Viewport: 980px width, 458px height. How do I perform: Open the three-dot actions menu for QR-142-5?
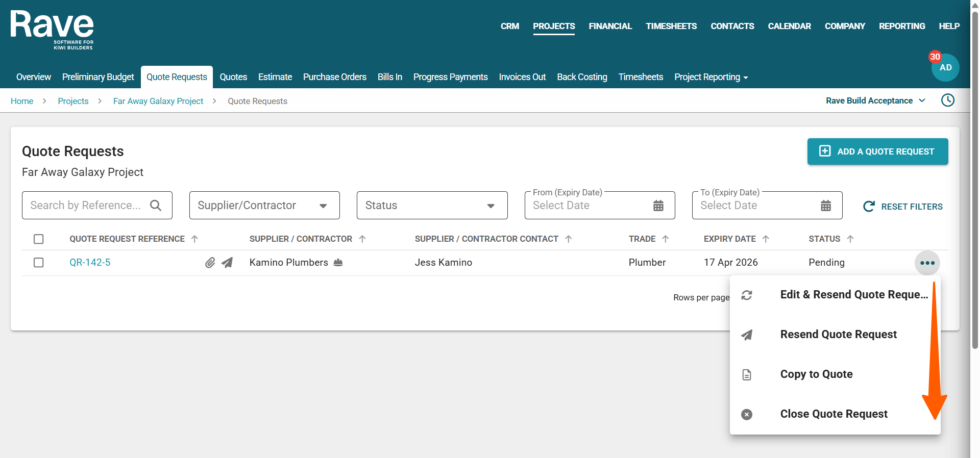pos(927,263)
